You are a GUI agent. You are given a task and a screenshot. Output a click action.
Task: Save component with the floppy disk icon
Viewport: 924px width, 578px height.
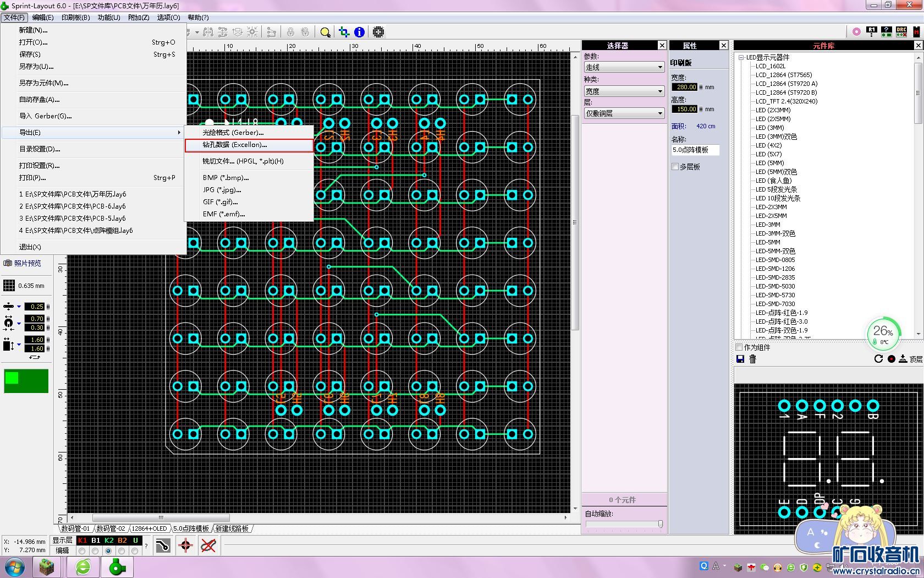coord(740,359)
